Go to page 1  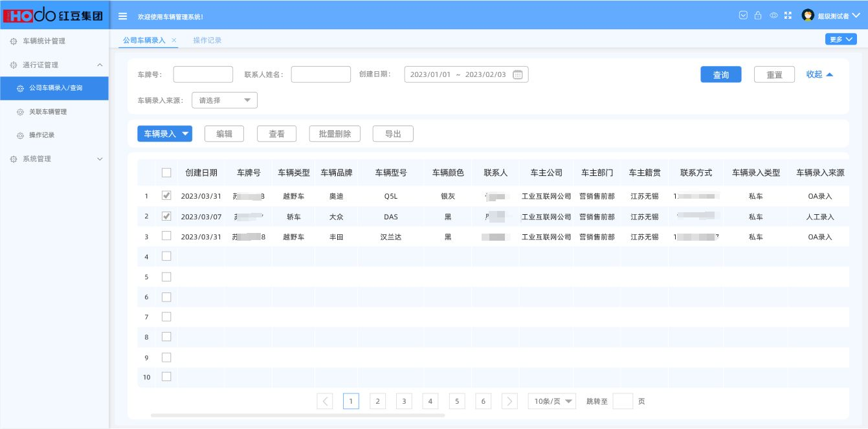[x=351, y=401]
